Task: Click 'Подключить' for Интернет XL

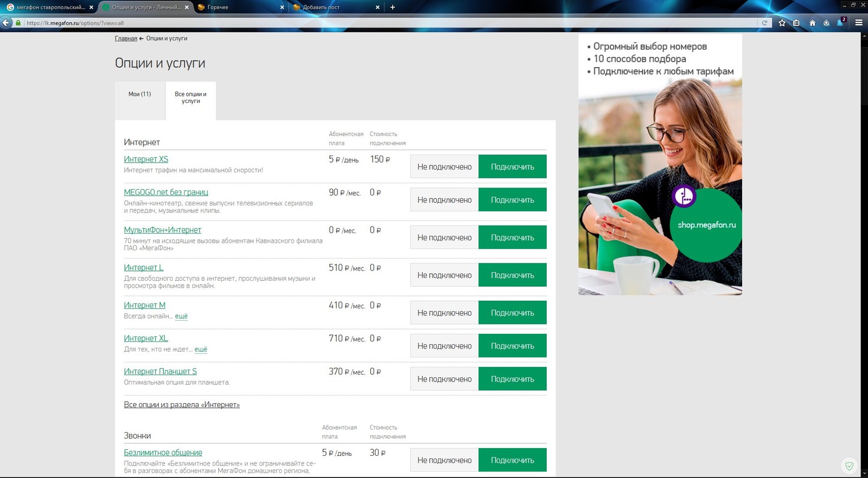Action: pos(512,346)
